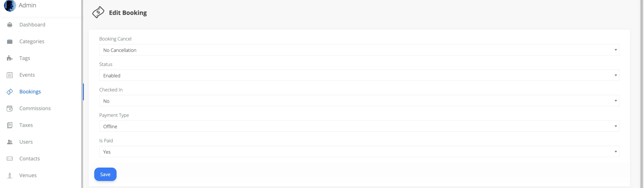The height and width of the screenshot is (188, 644).
Task: Open the Checked In dropdown
Action: click(x=359, y=101)
